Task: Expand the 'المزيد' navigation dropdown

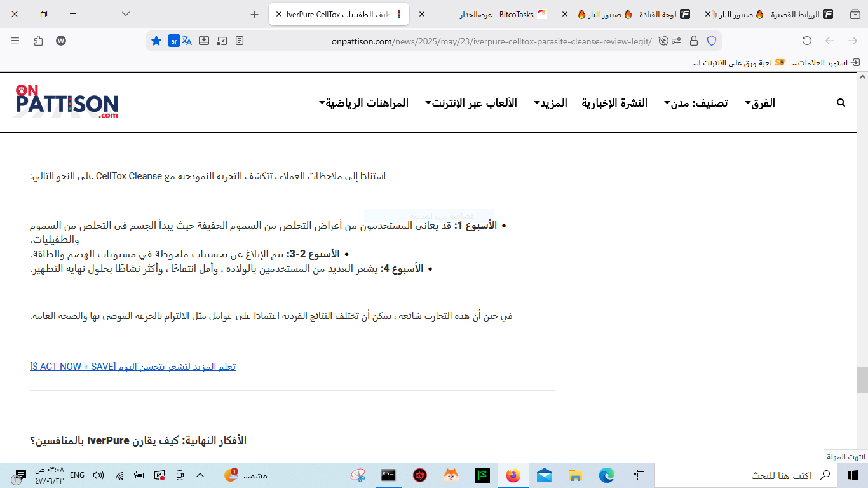Action: point(550,103)
